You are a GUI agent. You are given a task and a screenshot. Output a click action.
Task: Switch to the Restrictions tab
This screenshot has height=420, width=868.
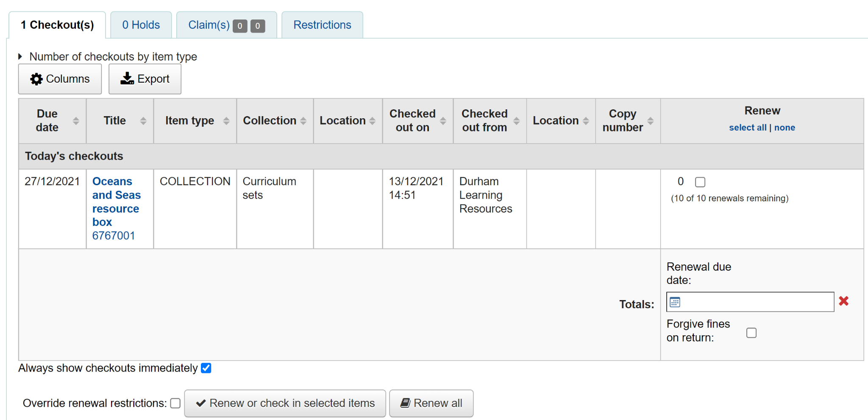click(322, 25)
